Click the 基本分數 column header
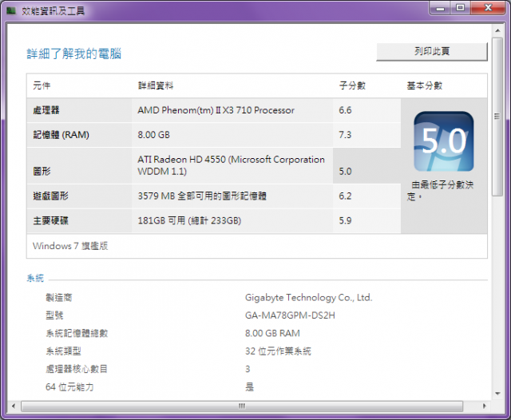Screen dimensions: 511x420 (424, 85)
